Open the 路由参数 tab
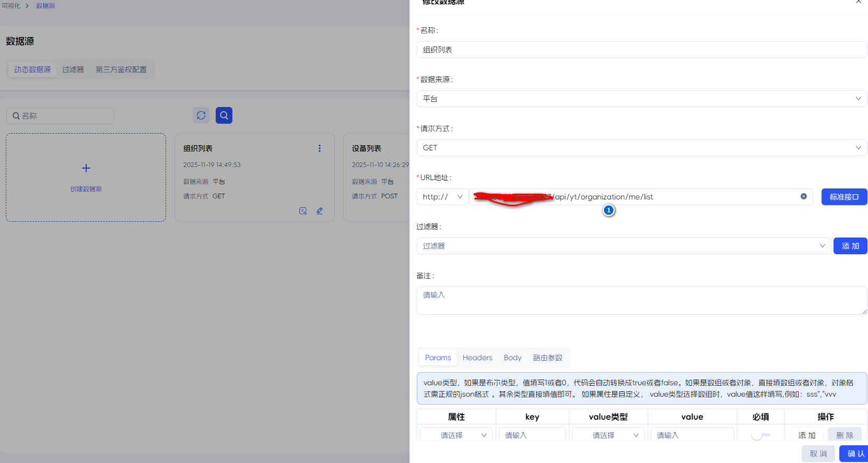The height and width of the screenshot is (463, 868). [547, 358]
